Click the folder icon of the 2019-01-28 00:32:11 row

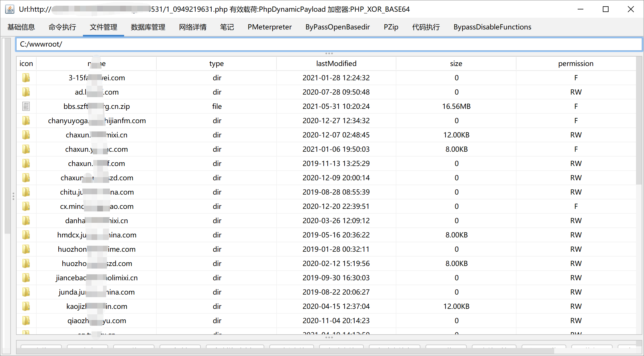(x=26, y=249)
